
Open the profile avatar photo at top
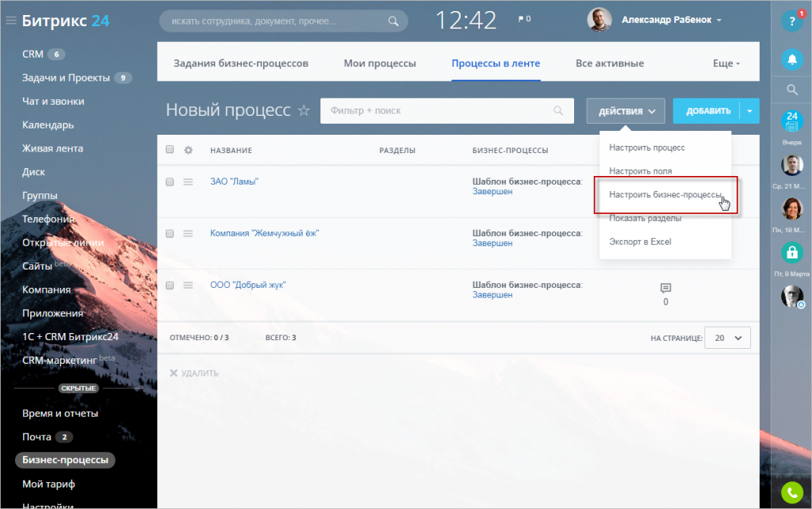(x=599, y=20)
